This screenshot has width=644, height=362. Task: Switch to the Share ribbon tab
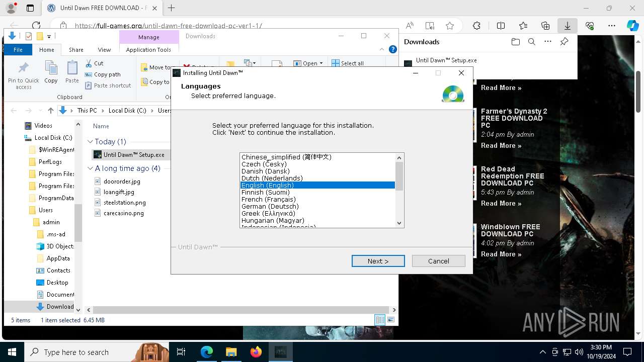(76, 50)
